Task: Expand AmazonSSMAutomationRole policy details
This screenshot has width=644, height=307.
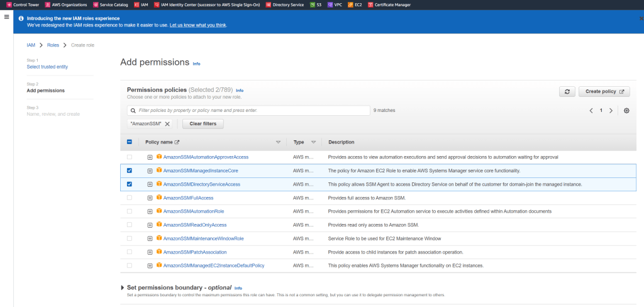Action: coord(150,211)
